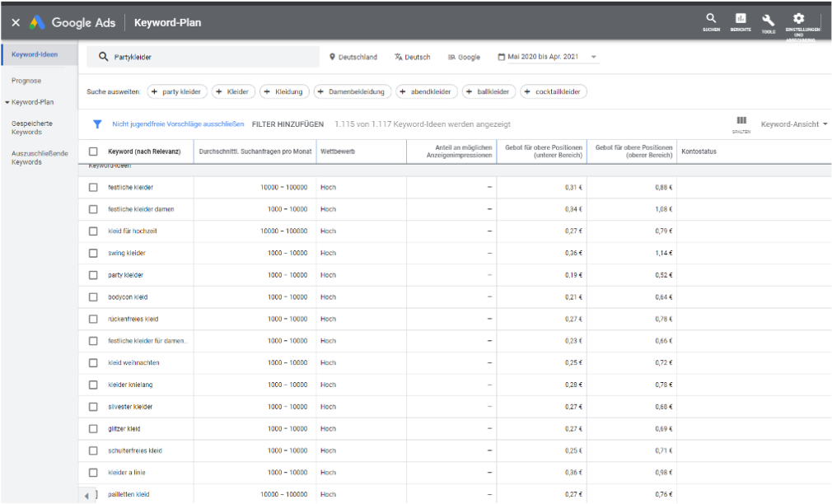The height and width of the screenshot is (504, 832).
Task: Click the '1,14 €' bid value
Action: [x=664, y=253]
